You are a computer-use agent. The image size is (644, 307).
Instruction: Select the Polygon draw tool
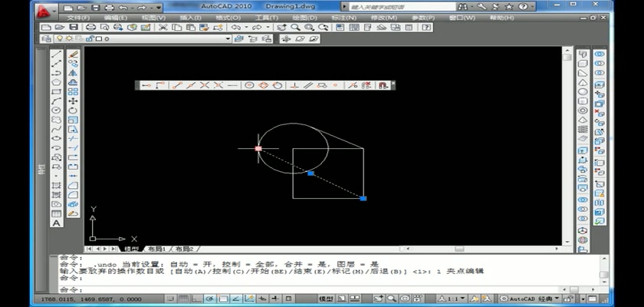click(x=56, y=82)
